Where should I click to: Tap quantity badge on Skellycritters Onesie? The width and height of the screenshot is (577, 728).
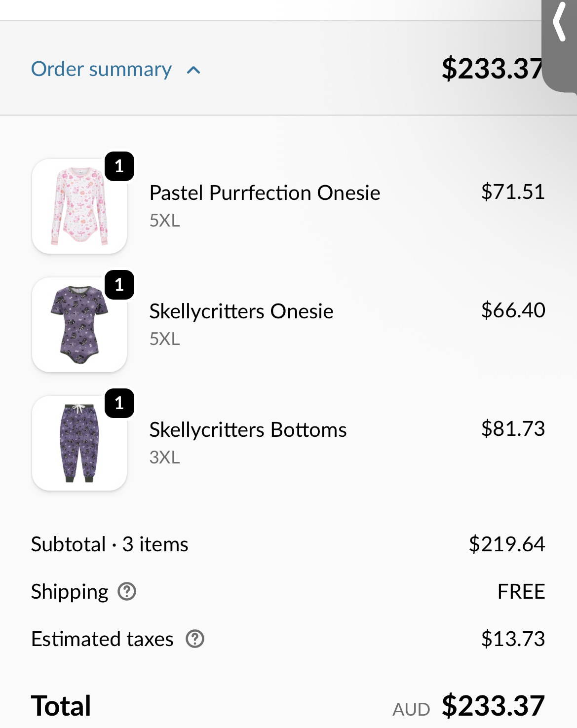point(119,285)
